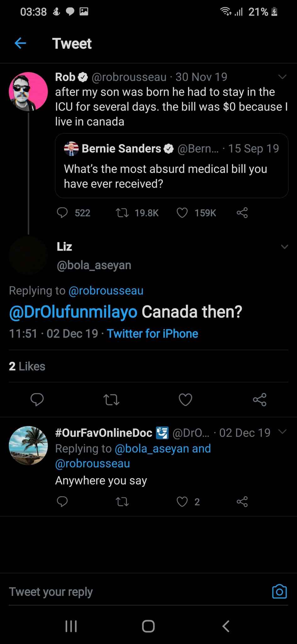Screen dimensions: 297x644
Task: Reply to Liz's tweet with comment icon
Action: pyautogui.click(x=37, y=399)
